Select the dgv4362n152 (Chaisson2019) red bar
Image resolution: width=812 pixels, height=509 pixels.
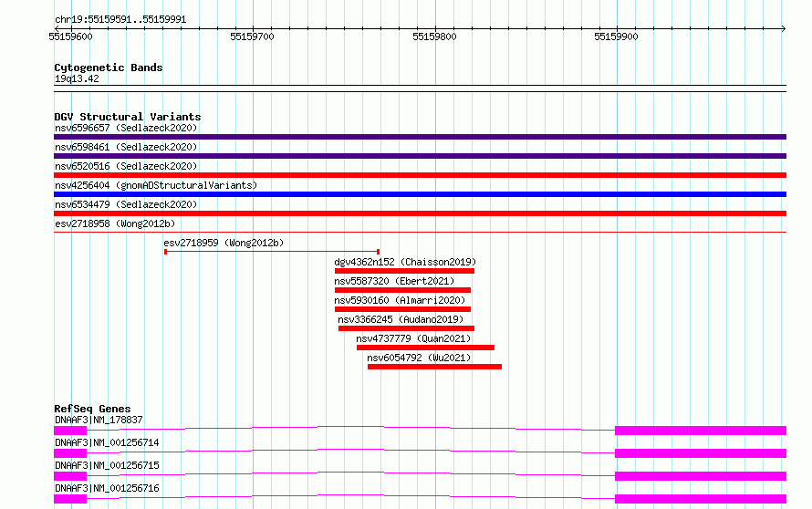[x=404, y=271]
